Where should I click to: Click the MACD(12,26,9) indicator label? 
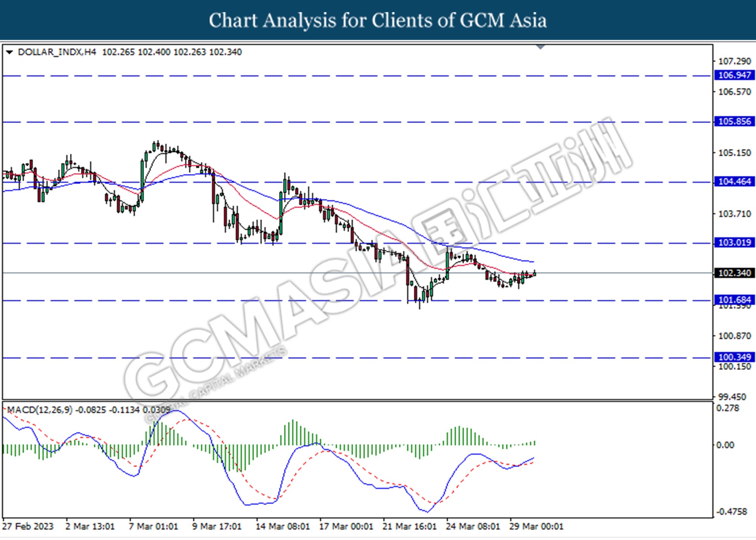point(40,410)
